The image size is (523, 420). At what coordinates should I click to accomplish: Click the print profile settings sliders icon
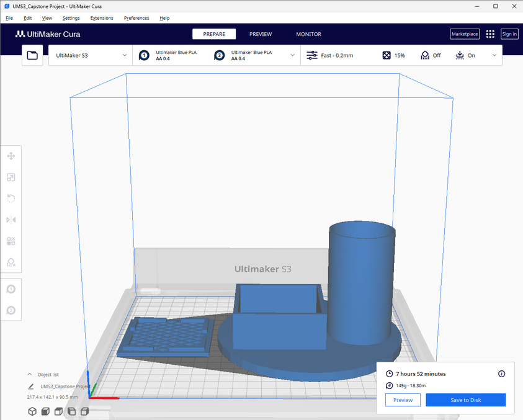click(312, 55)
